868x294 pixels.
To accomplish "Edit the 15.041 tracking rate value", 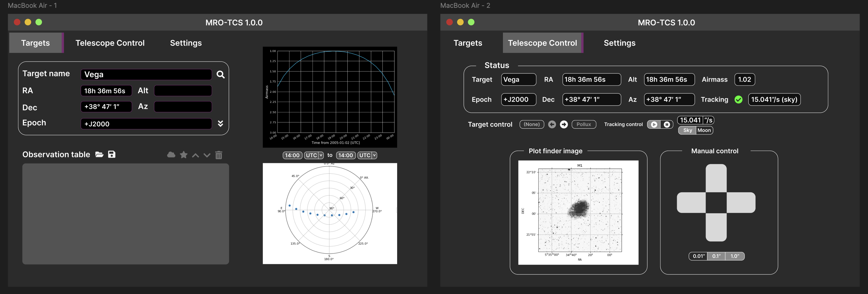I will pyautogui.click(x=690, y=120).
